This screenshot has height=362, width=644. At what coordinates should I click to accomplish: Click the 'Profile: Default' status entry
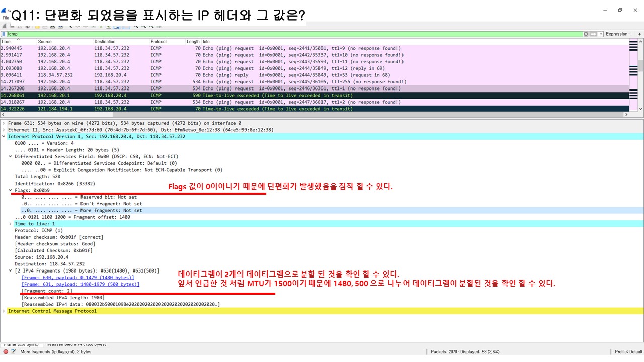click(x=628, y=352)
